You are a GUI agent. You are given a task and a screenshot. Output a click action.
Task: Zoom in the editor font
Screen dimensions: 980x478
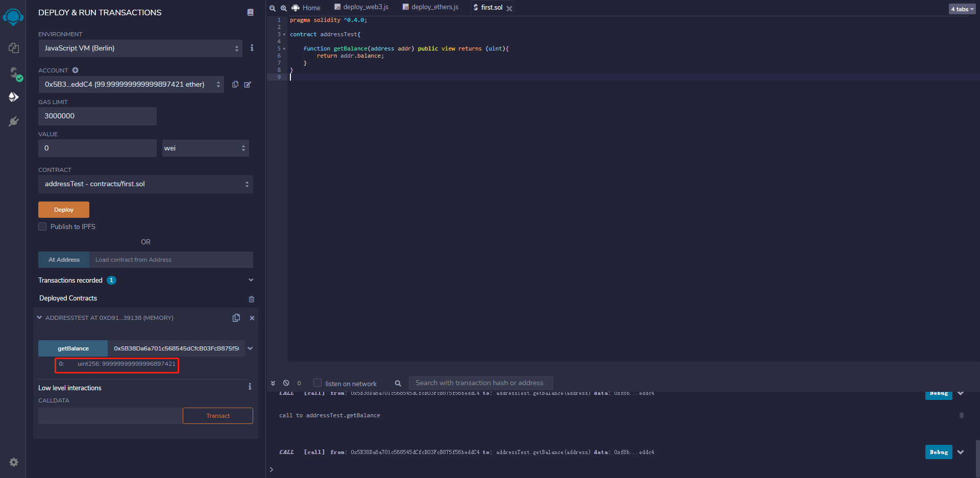[284, 8]
